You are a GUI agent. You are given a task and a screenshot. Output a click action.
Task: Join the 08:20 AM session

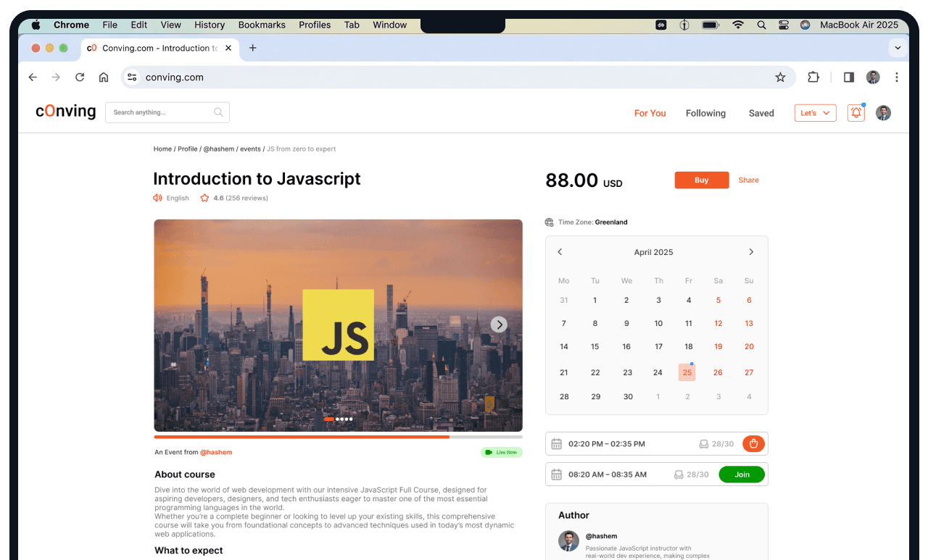click(742, 474)
